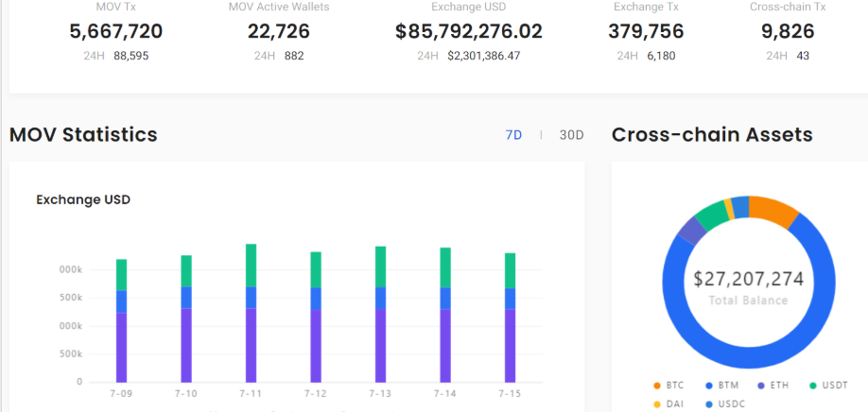
Task: Click the 7-13 bar in Exchange USD chart
Action: (380, 314)
